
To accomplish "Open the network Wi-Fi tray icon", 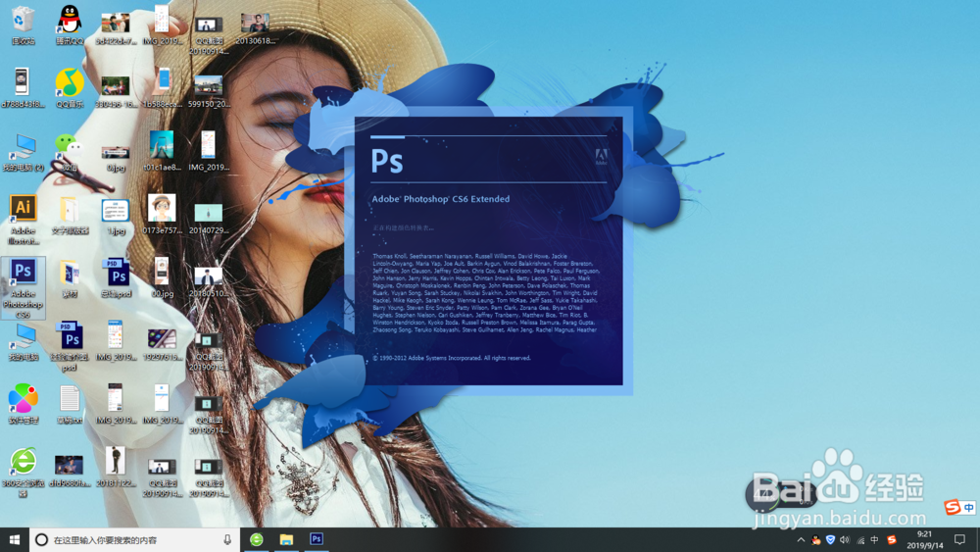I will pos(860,539).
